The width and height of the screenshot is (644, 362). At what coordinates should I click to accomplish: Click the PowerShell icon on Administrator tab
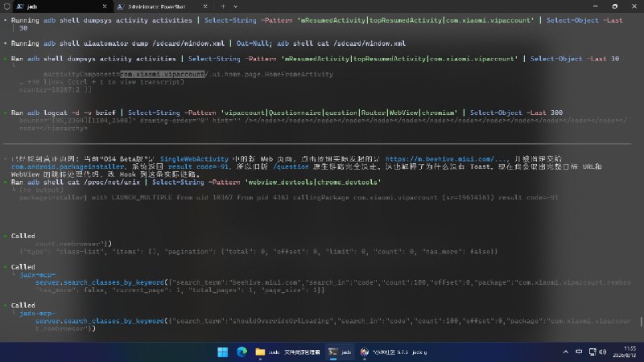point(120,6)
